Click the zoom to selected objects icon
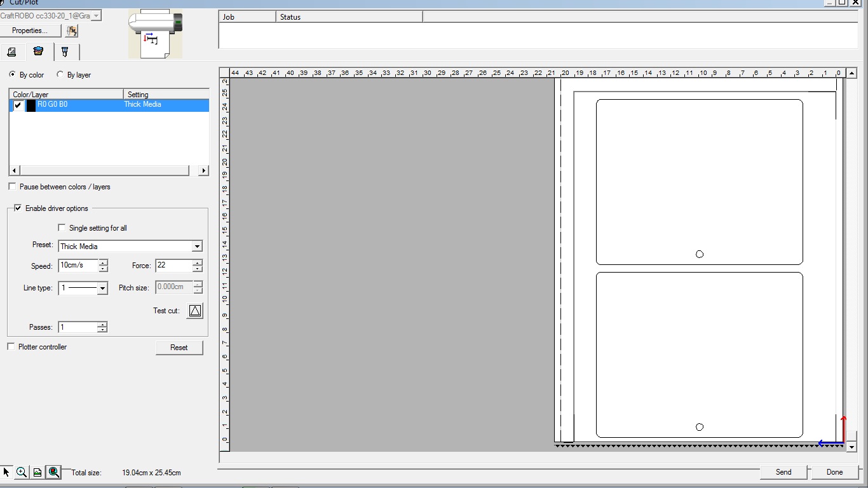This screenshot has width=868, height=488. pos(54,472)
